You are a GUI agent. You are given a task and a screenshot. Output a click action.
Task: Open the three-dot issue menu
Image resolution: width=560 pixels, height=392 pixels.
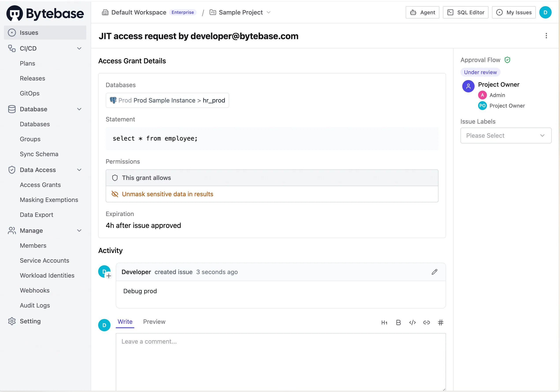point(546,36)
